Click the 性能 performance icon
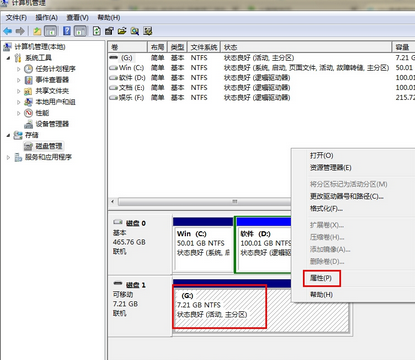The image size is (415, 360). 29,113
